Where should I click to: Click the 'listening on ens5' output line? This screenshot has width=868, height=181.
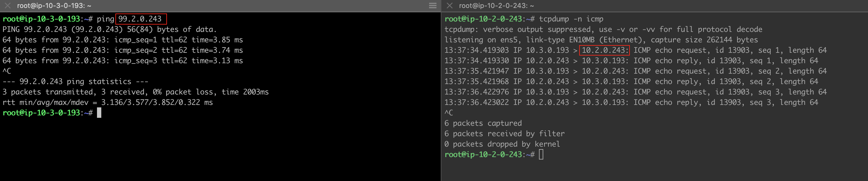pyautogui.click(x=601, y=40)
